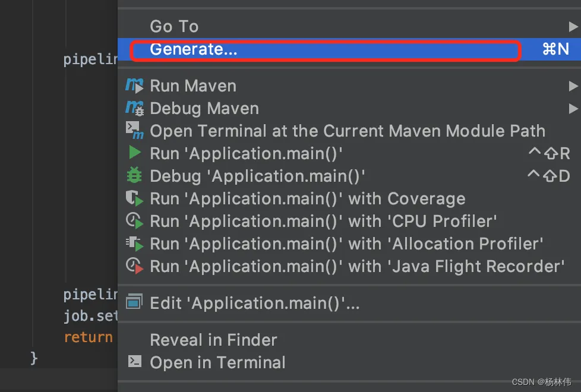This screenshot has height=392, width=581.
Task: Select Open Terminal at the Current Maven Module Path
Action: [x=348, y=131]
